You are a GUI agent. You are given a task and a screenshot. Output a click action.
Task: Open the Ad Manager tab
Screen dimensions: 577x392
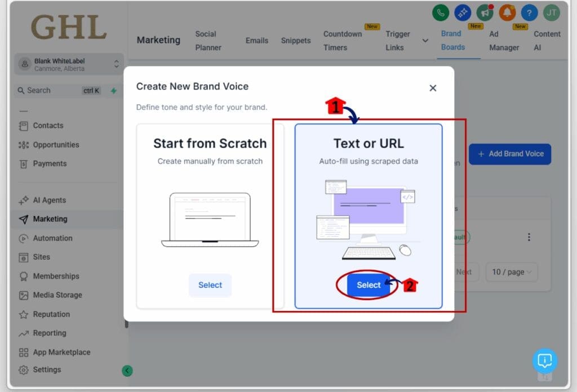[504, 41]
